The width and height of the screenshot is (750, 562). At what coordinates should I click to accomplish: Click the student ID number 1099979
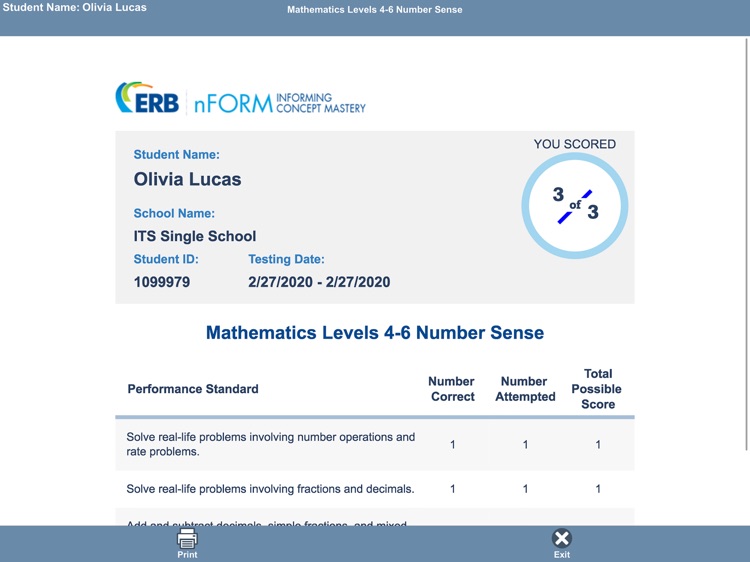pyautogui.click(x=162, y=282)
